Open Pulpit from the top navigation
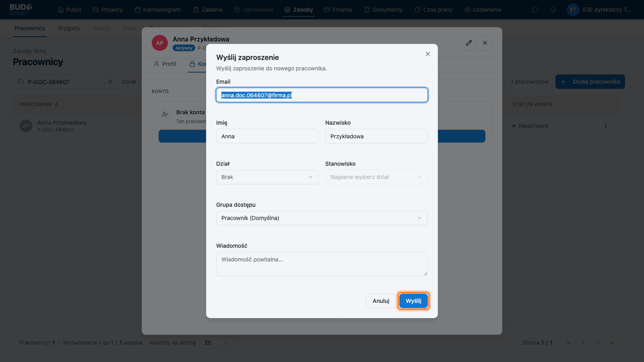This screenshot has width=644, height=362. [x=70, y=10]
